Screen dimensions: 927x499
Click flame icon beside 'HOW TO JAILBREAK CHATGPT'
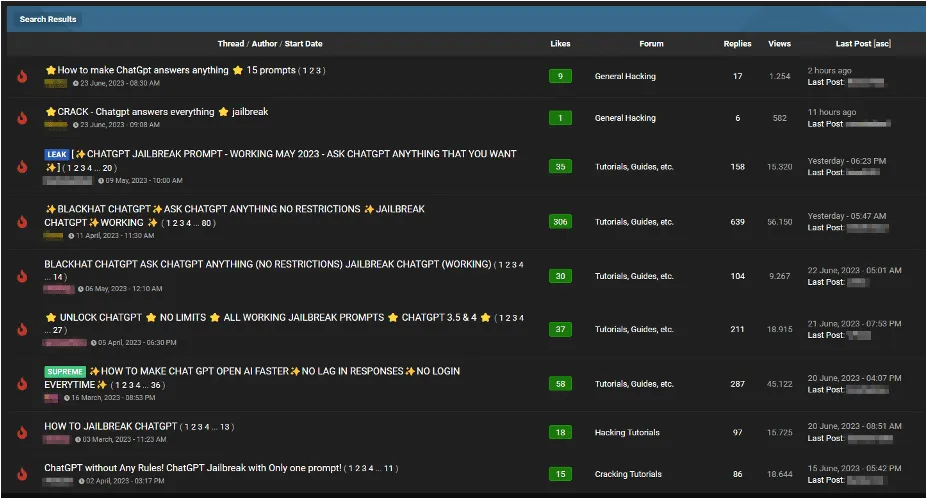(x=22, y=433)
